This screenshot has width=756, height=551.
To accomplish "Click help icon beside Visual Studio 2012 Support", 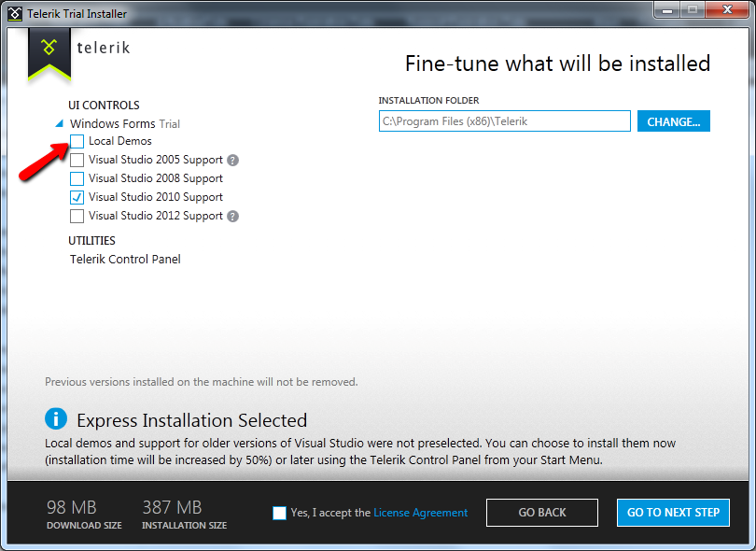I will [232, 216].
